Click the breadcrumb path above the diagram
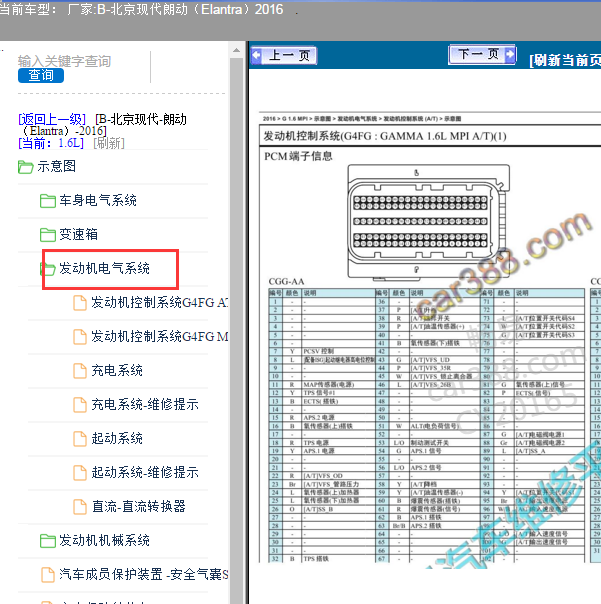Image resolution: width=601 pixels, height=604 pixels. pos(362,119)
